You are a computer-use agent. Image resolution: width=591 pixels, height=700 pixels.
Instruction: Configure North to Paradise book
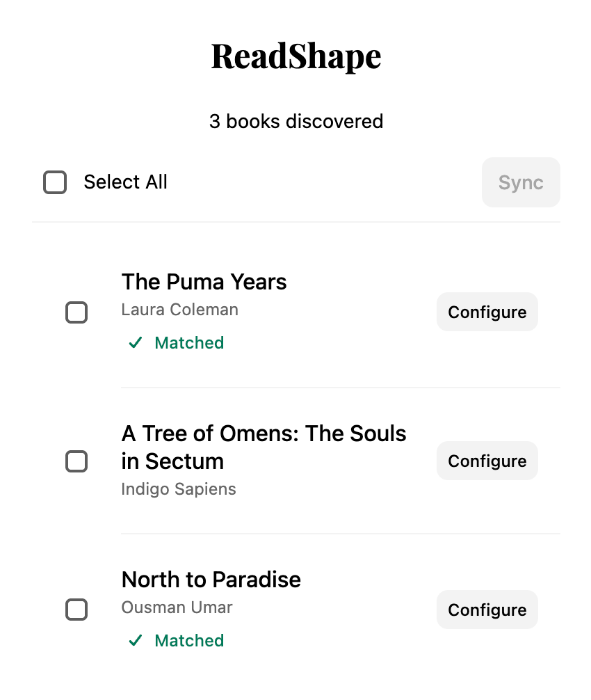487,610
